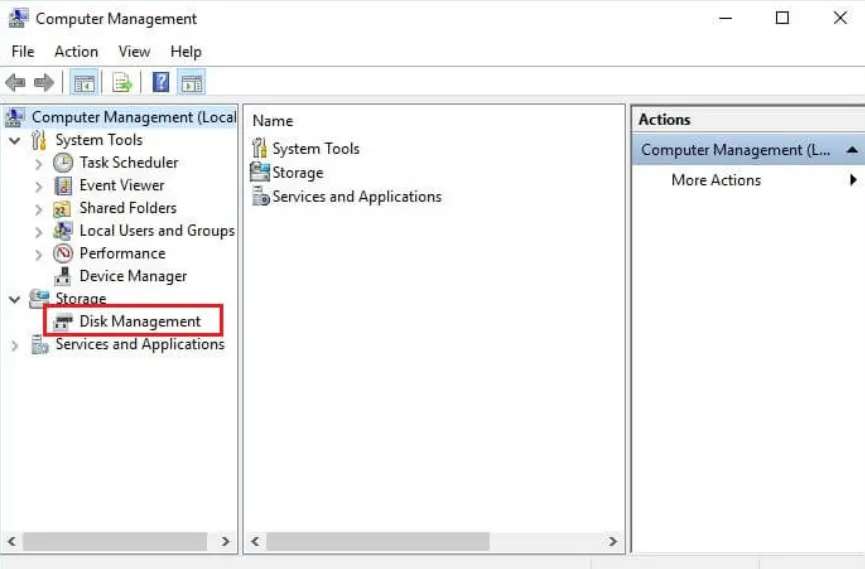The width and height of the screenshot is (865, 569).
Task: Minimize the Computer Management window
Action: [725, 18]
